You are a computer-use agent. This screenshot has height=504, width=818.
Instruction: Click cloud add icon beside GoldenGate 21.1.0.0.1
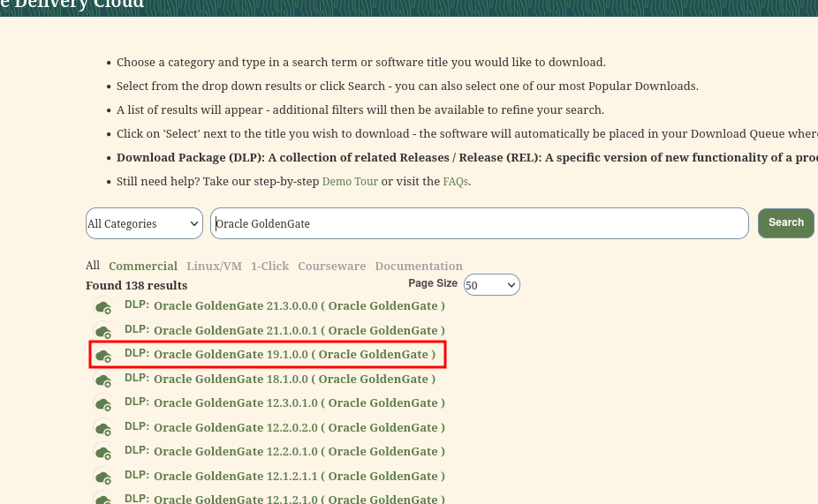[x=103, y=331]
